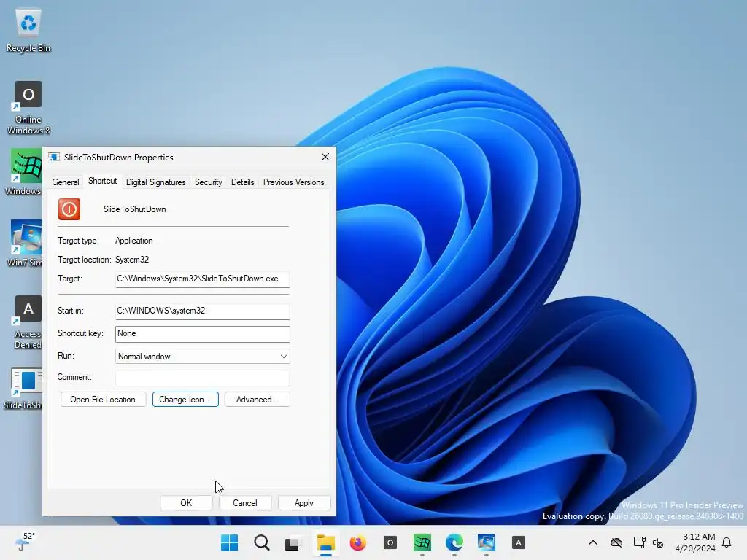Open the weather widget showing 52°

click(26, 542)
